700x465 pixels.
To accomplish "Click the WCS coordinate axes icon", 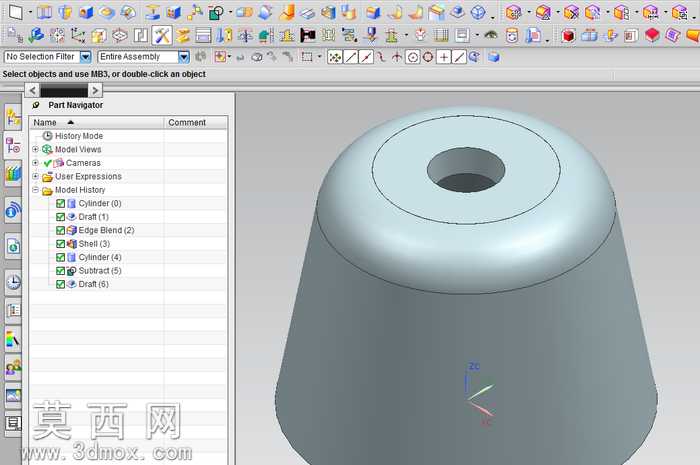I will pos(77,35).
